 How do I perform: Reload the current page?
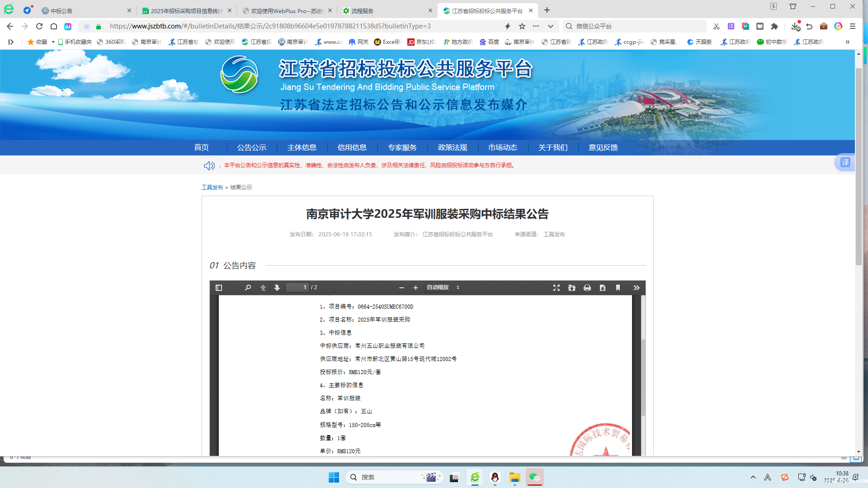coord(39,26)
